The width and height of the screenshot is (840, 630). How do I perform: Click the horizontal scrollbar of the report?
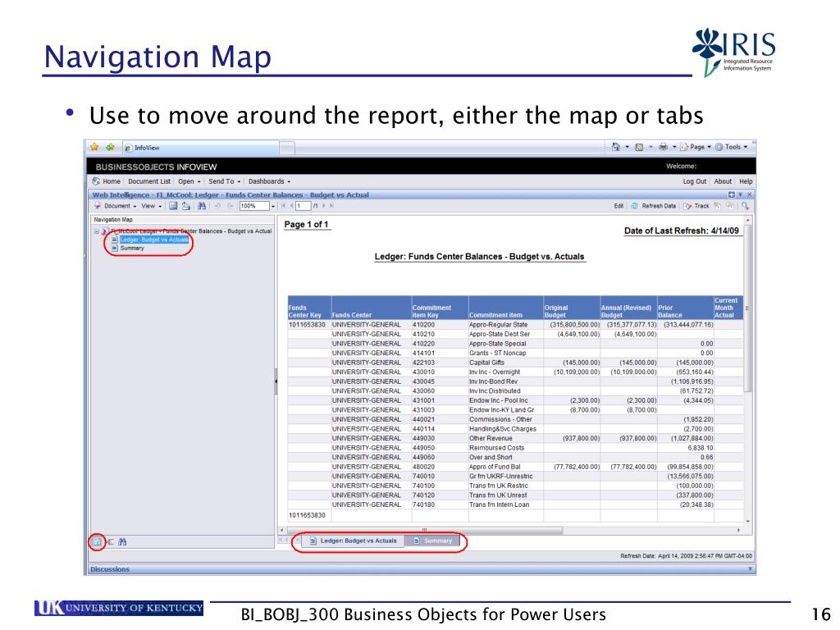point(425,530)
